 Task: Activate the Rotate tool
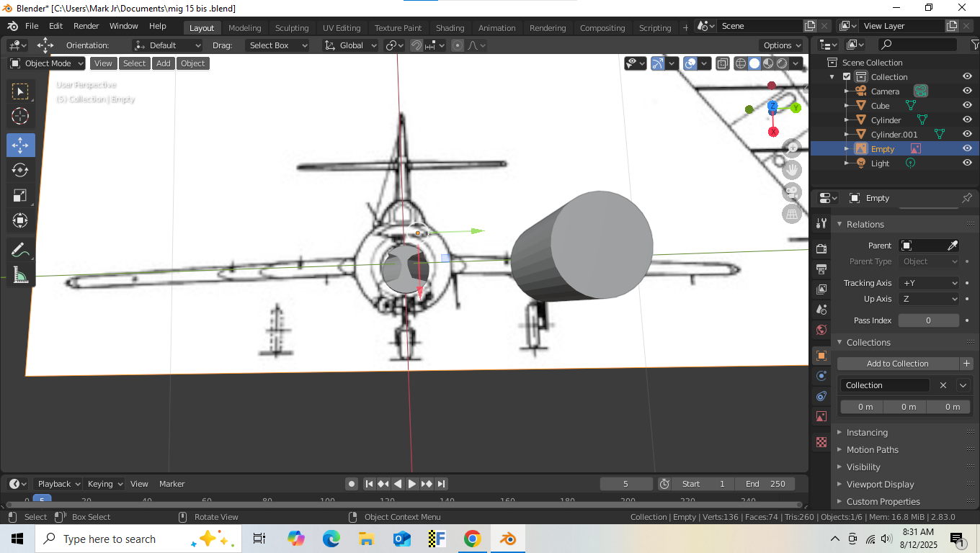pyautogui.click(x=20, y=171)
